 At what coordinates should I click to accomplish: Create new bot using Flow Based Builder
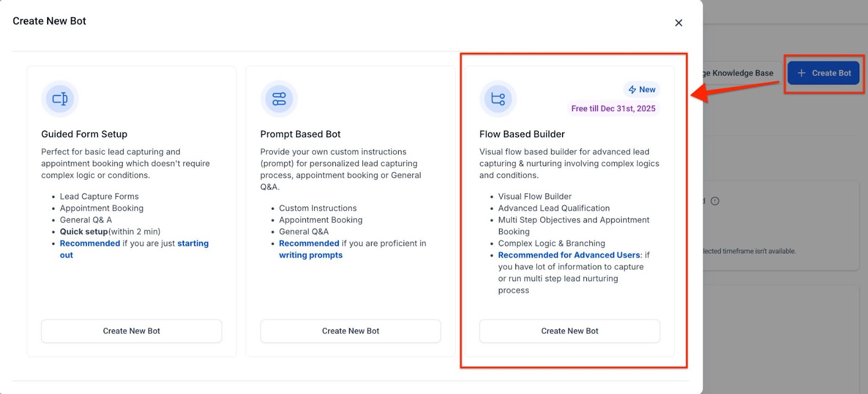(x=570, y=331)
